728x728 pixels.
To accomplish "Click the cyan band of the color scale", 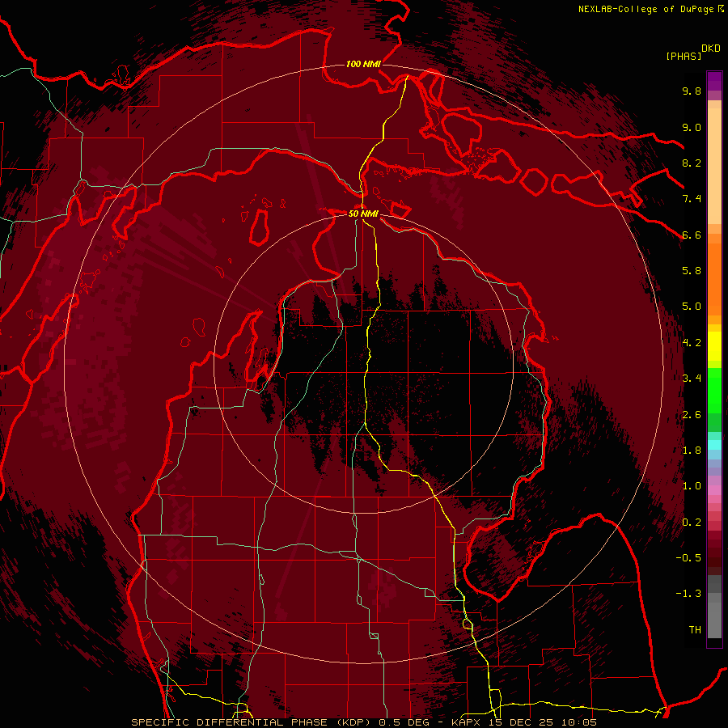I will (714, 445).
